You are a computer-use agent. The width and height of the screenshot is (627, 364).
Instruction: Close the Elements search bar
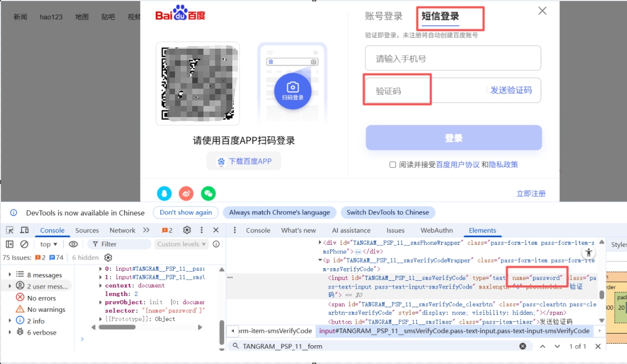click(598, 346)
